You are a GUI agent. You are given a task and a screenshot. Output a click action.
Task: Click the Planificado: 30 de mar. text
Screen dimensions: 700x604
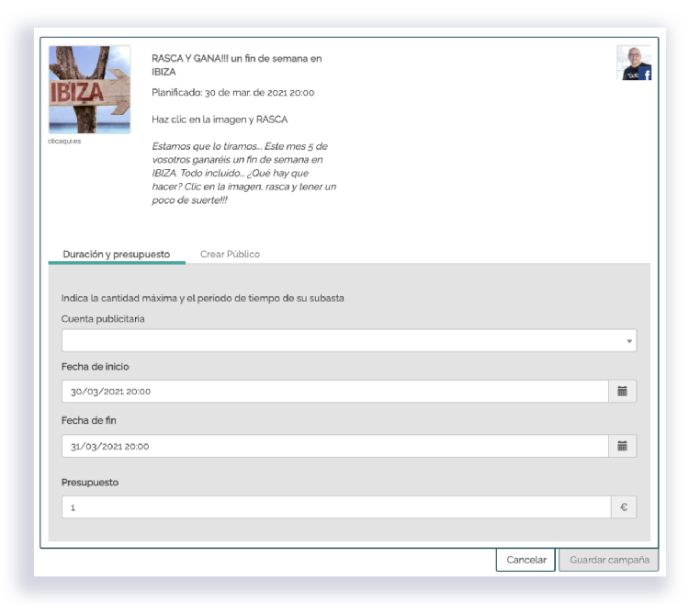233,93
